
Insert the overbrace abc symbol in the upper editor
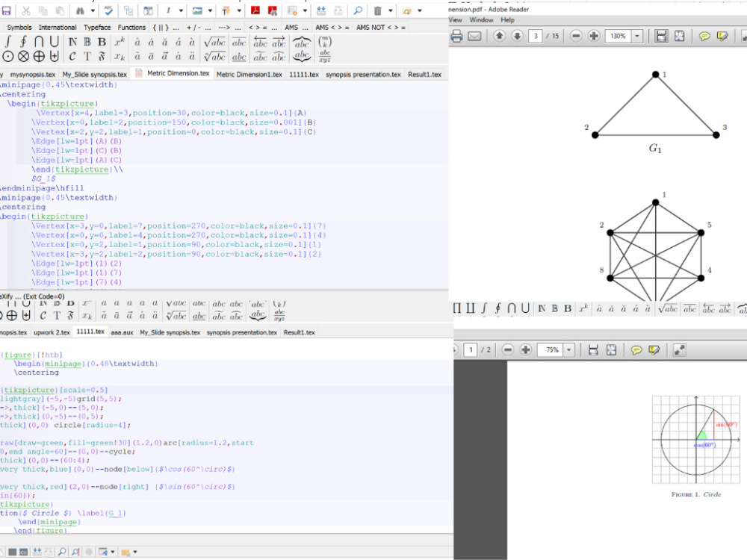302,42
